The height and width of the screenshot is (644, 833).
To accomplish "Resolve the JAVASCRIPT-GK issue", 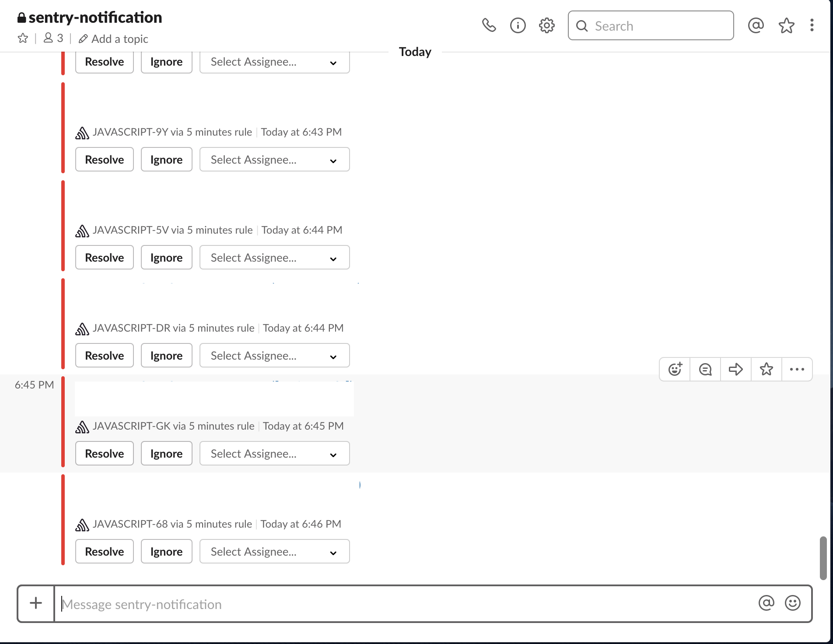I will (x=105, y=453).
